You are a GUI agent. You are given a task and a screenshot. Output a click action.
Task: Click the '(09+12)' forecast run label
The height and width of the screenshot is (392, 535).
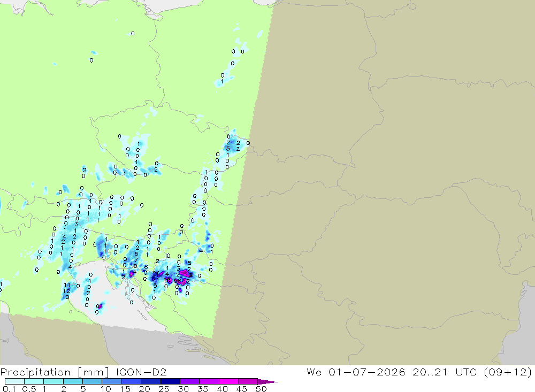pyautogui.click(x=508, y=372)
